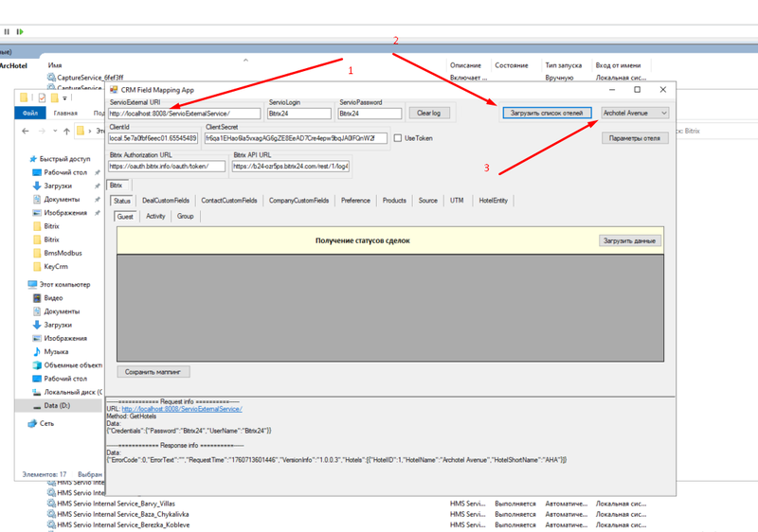Screen dimensions: 758x532
Task: Click the ServioExternal URI input field
Action: [183, 114]
